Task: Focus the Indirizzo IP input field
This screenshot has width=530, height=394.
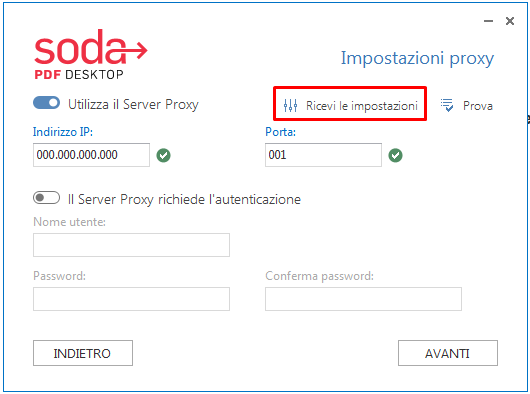Action: click(91, 155)
